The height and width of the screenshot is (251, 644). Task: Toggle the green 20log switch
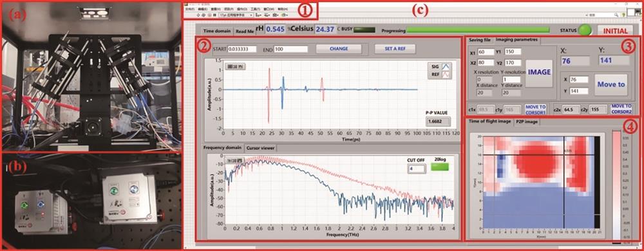[439, 167]
